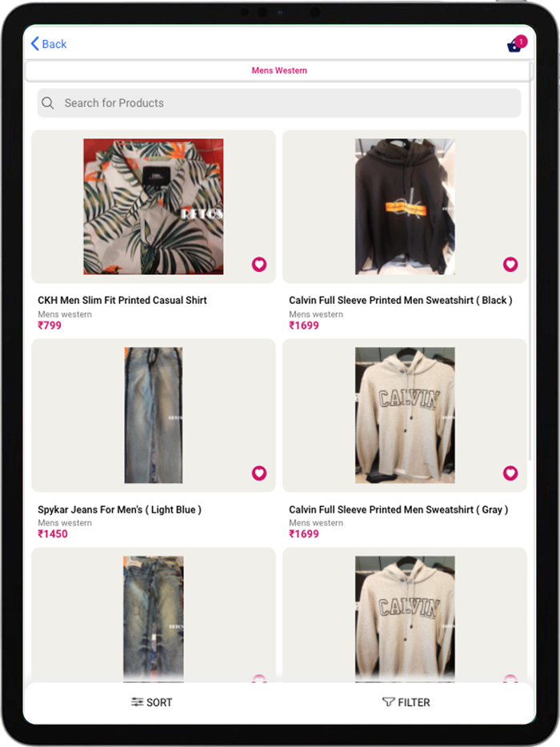Tap the Back chevron arrow
Image resolution: width=560 pixels, height=747 pixels.
[34, 44]
